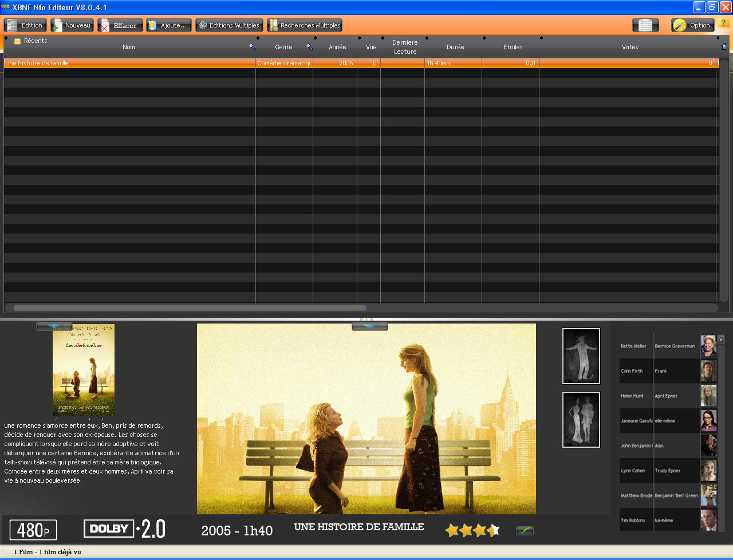733x560 pixels.
Task: Sort by Derniere Lecture column
Action: 405,47
